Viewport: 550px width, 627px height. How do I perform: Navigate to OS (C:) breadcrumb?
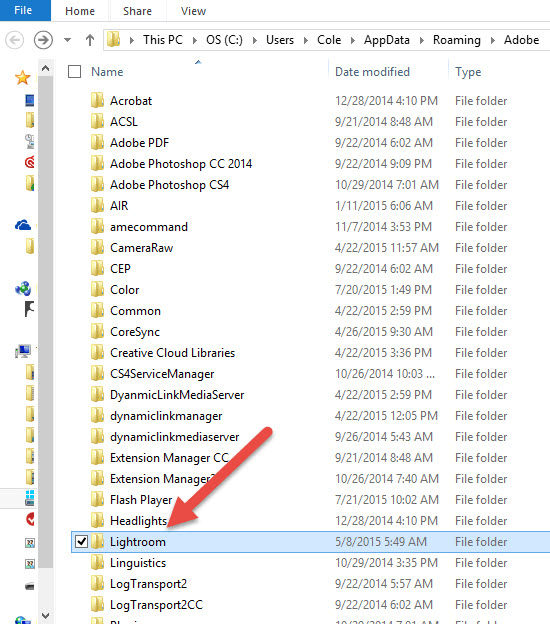[224, 40]
